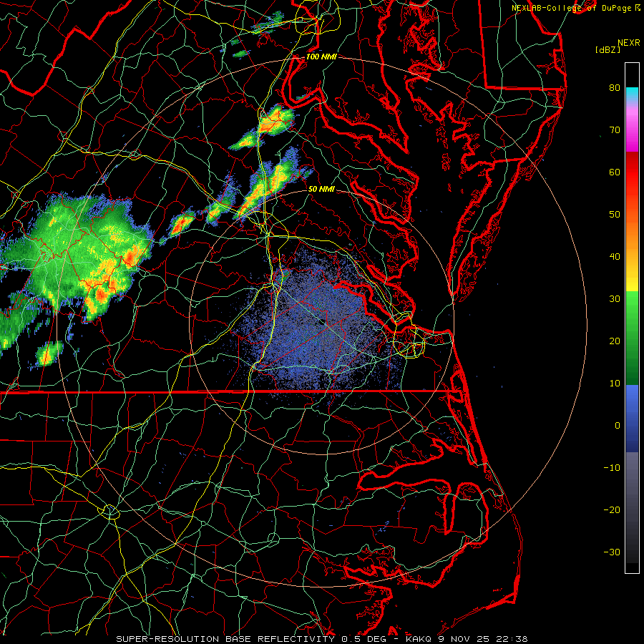The width and height of the screenshot is (644, 644).
Task: Click the 10 dBZ scale value
Action: tap(615, 384)
